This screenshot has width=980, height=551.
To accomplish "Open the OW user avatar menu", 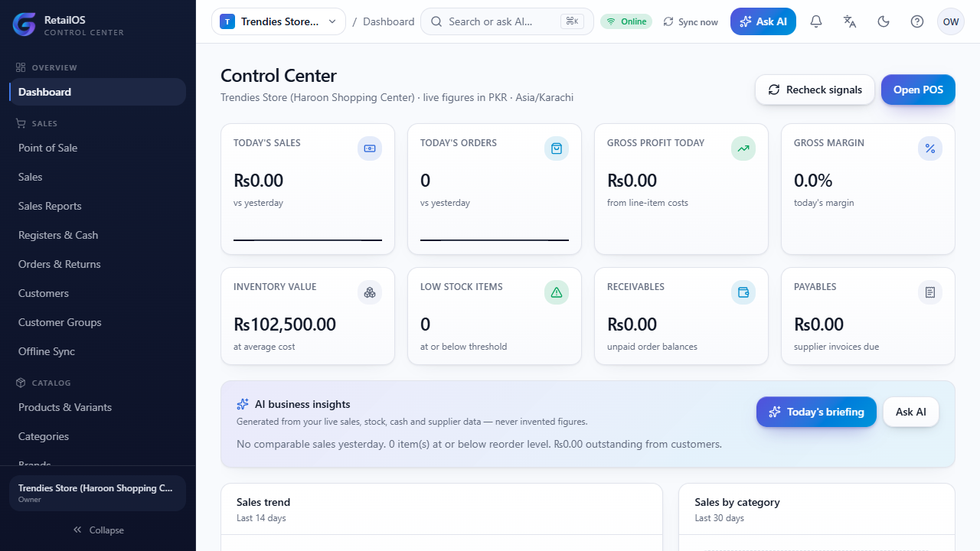I will [x=951, y=21].
